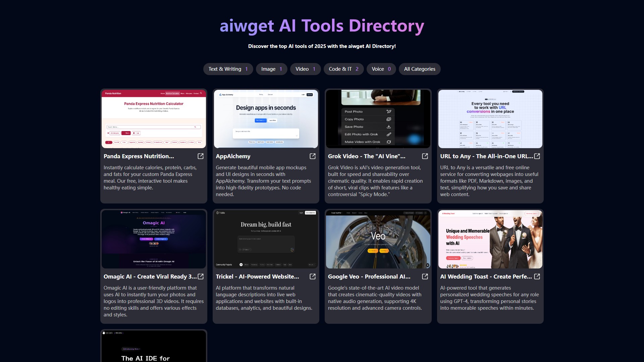Open external link icon for Trickel
644x362 pixels.
pos(313,277)
